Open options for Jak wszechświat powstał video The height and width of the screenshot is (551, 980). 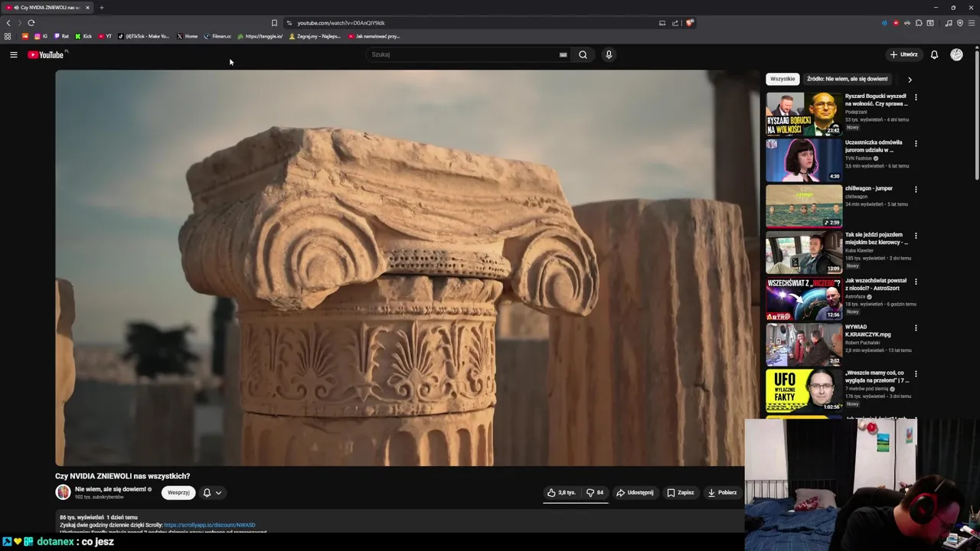[x=916, y=282]
